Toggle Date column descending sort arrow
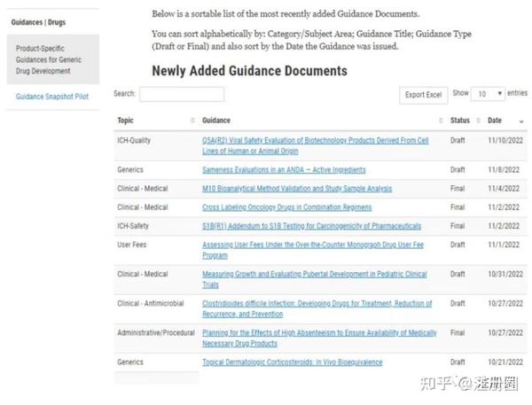The height and width of the screenshot is (405, 532). tap(521, 121)
